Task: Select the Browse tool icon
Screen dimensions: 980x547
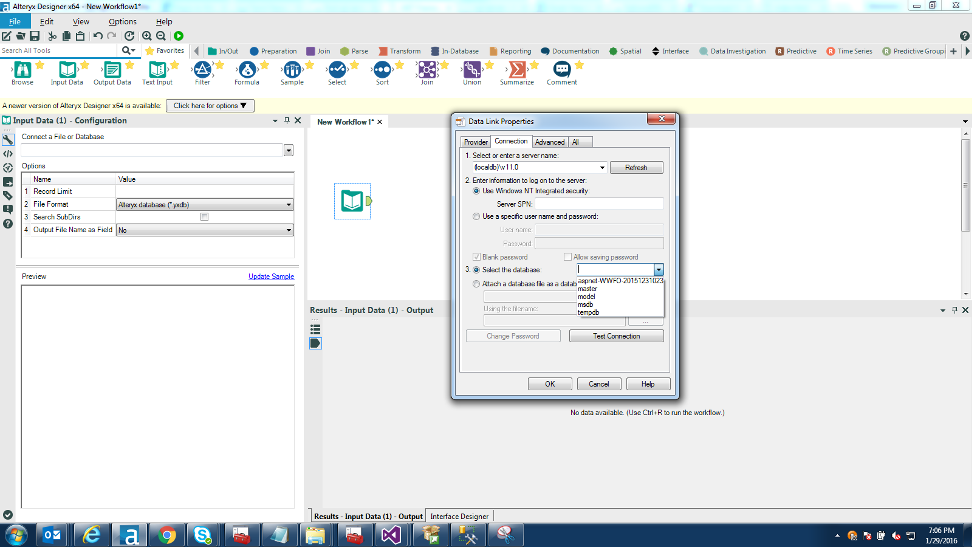Action: click(22, 69)
